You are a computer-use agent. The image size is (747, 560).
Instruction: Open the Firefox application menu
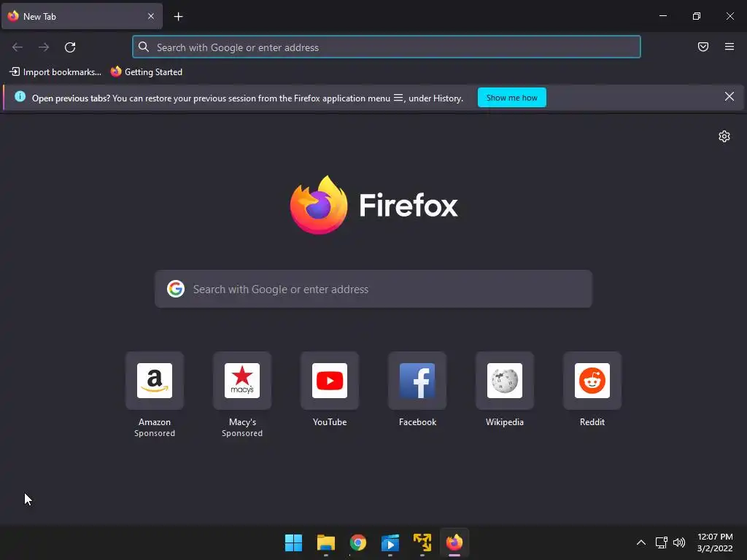(x=729, y=47)
